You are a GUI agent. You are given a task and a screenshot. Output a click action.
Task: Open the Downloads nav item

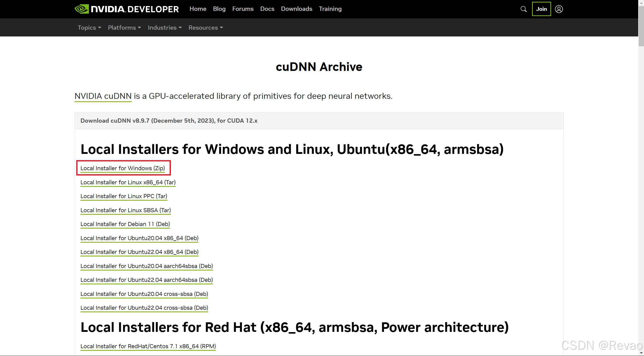coord(296,9)
